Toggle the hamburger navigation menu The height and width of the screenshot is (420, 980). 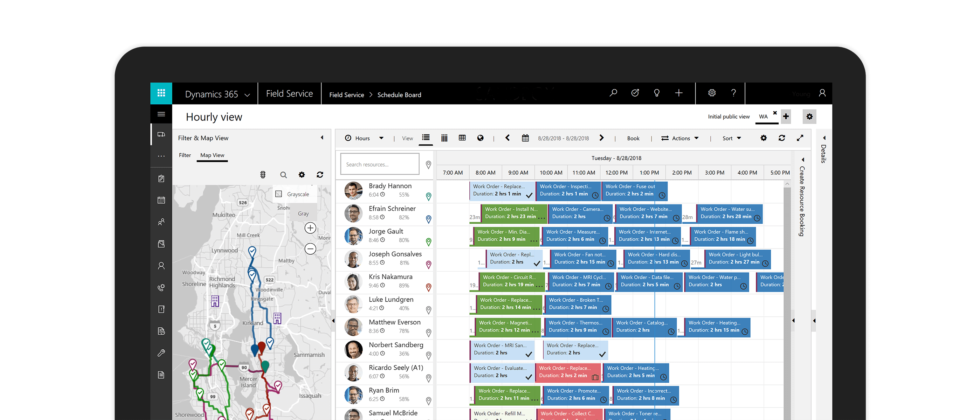pyautogui.click(x=161, y=114)
